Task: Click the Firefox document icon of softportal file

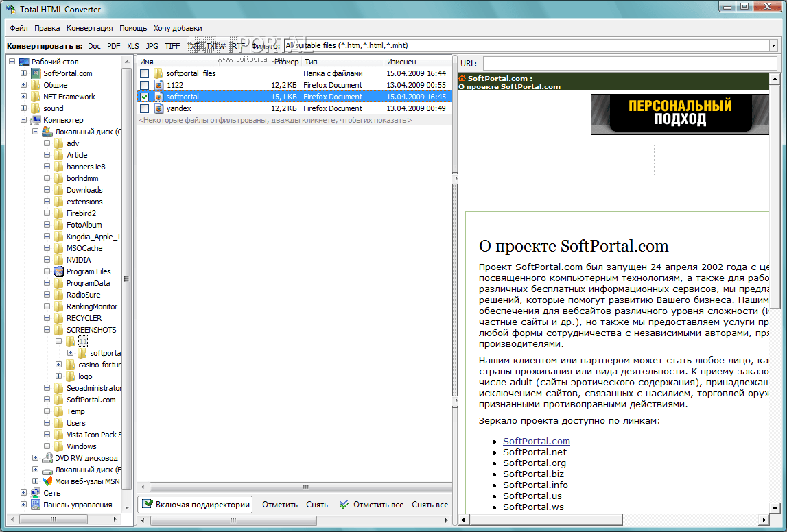Action: coord(158,96)
